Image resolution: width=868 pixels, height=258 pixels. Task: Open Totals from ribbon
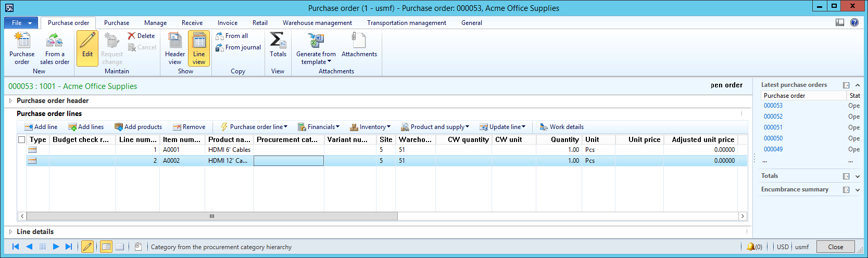point(278,45)
